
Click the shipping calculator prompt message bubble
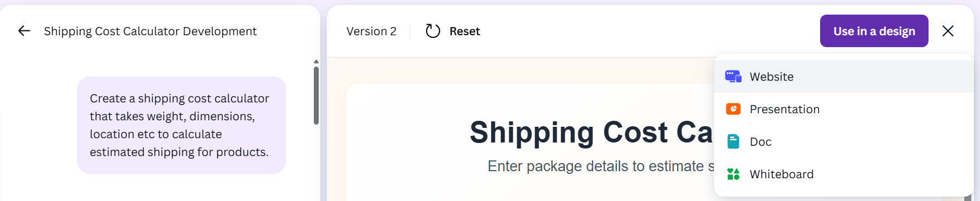(181, 125)
